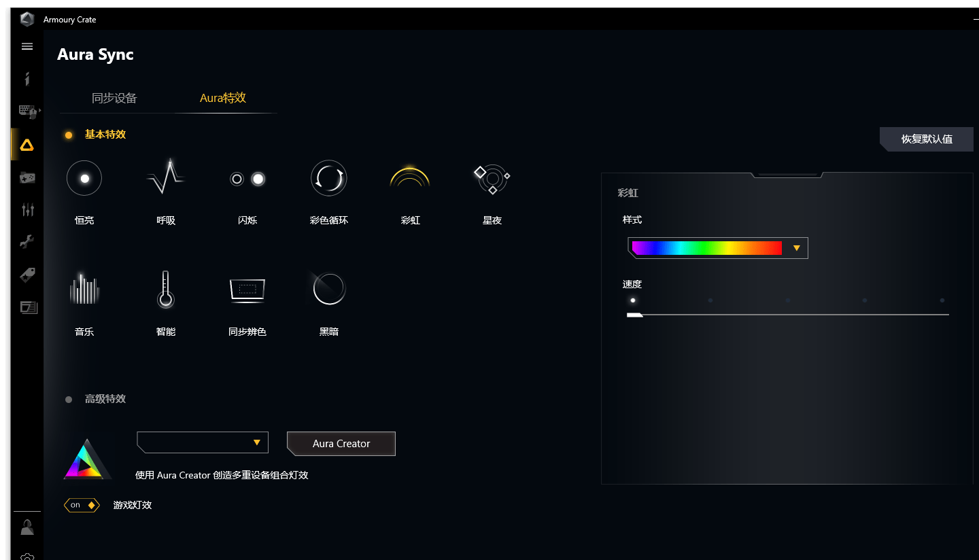Select the 闪烁 strobing effect
Screen dimensions: 979x560
pos(247,179)
